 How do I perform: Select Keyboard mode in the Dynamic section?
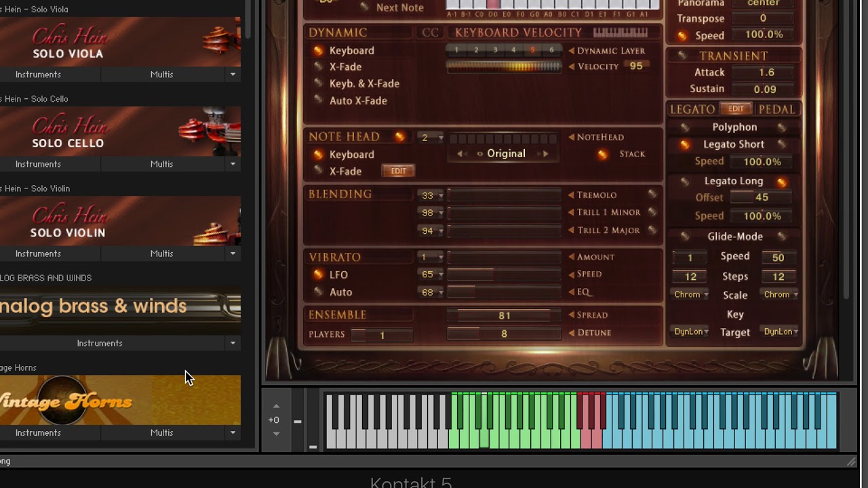pos(317,51)
